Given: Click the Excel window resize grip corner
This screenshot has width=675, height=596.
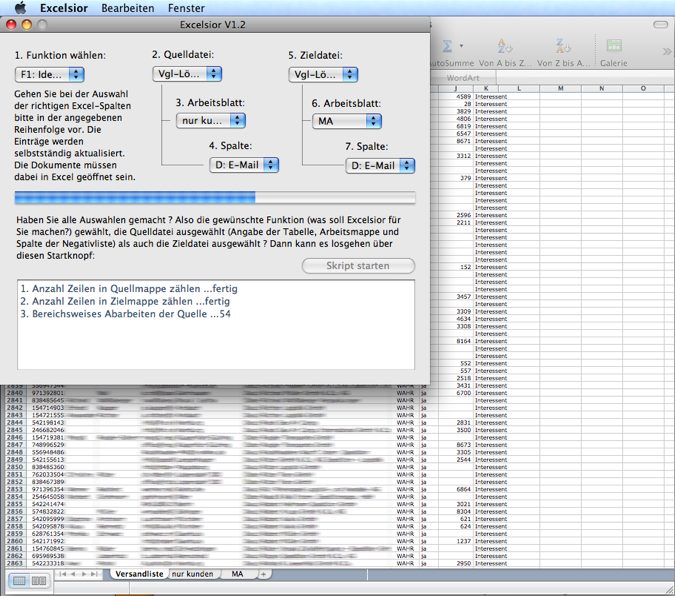Looking at the screenshot, I should 669,590.
